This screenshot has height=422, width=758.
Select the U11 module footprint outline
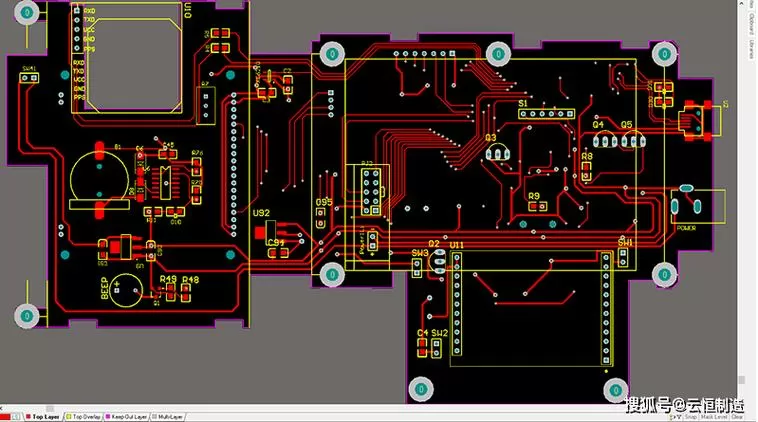(531, 309)
